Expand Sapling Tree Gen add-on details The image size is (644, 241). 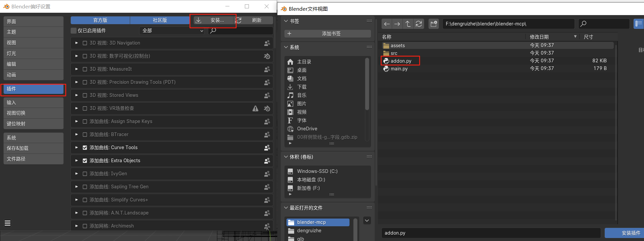[x=76, y=187]
